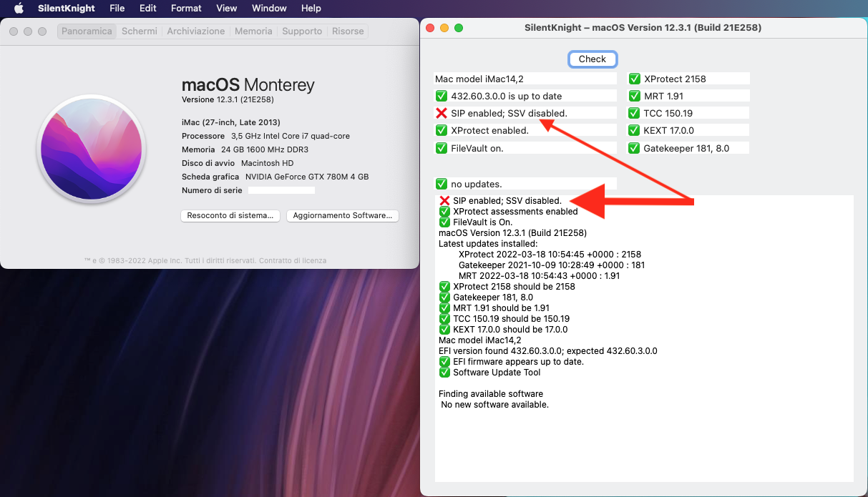Click green checkmark beside KEXT 17.0.0 field
This screenshot has width=868, height=497.
coord(635,130)
